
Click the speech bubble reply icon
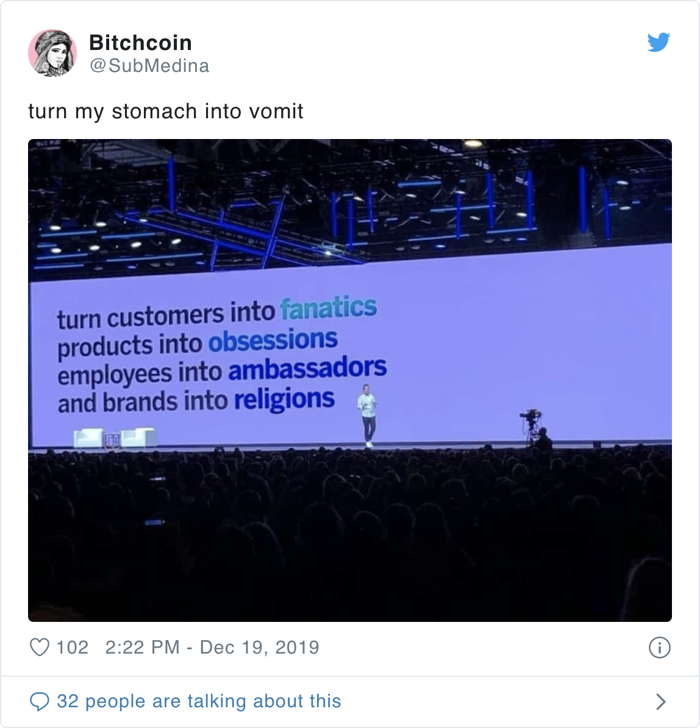point(40,702)
